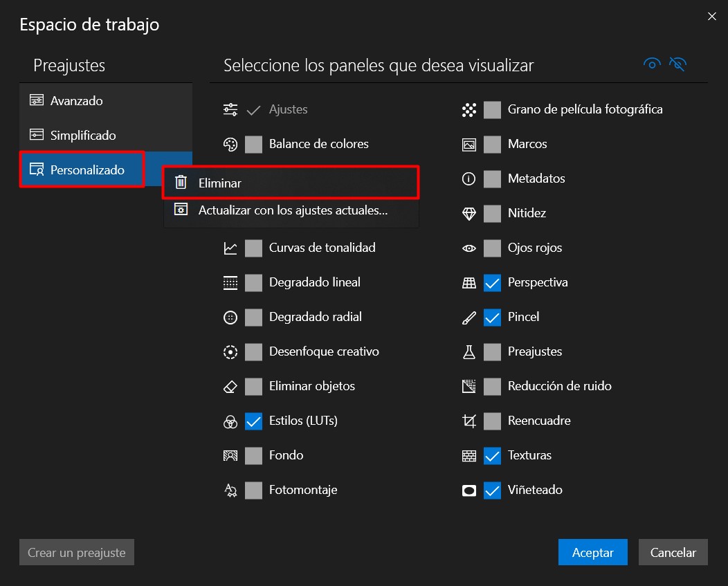Click the Perspectiva grid icon
Viewport: 728px width, 586px height.
click(469, 283)
